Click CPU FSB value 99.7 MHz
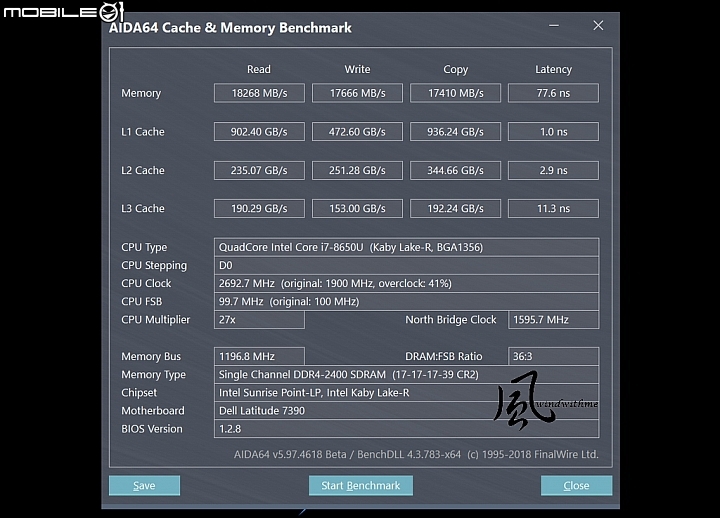 tap(406, 302)
